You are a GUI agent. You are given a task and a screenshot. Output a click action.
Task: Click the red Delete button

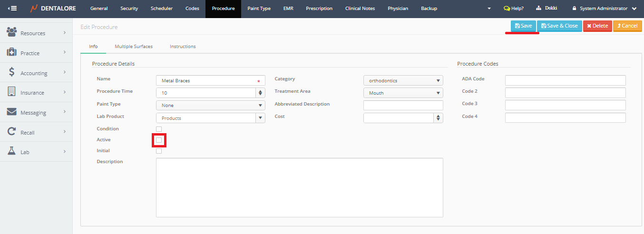[597, 26]
